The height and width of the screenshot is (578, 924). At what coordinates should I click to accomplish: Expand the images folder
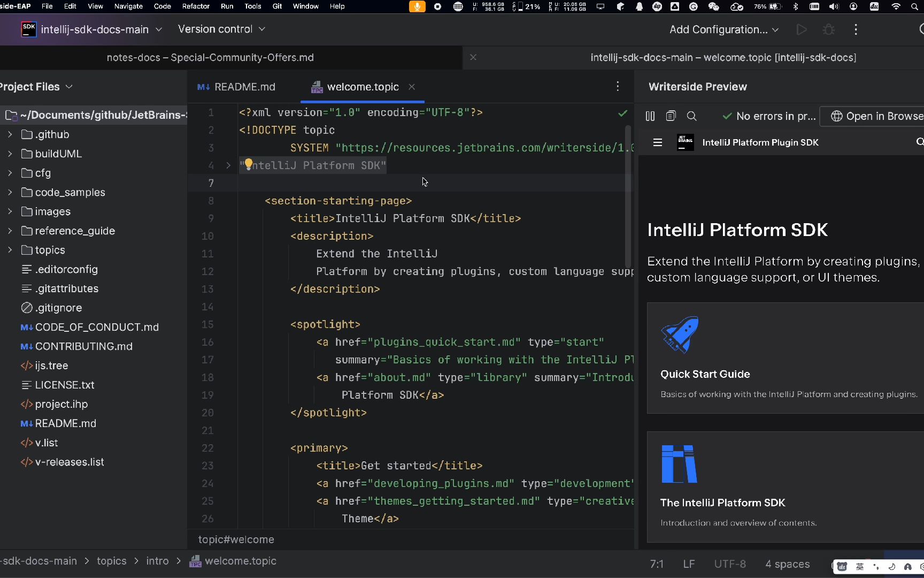pyautogui.click(x=10, y=211)
